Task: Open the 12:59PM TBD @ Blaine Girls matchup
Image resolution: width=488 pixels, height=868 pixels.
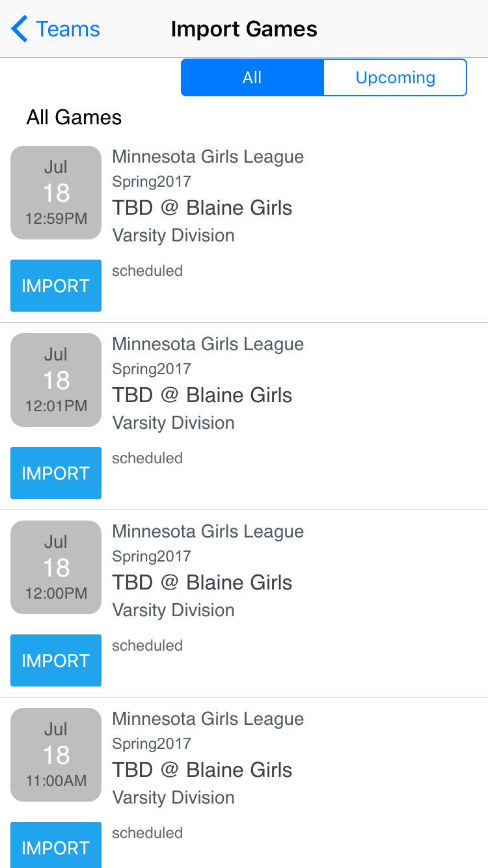Action: 202,208
